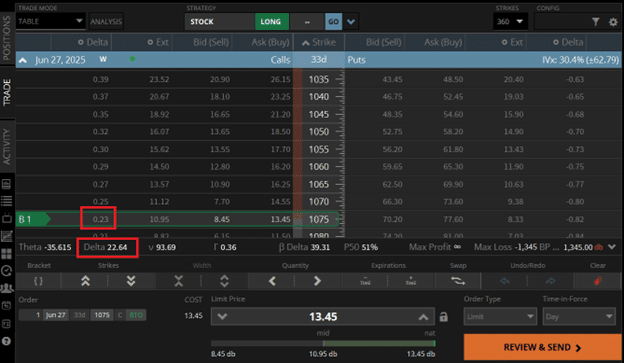Open the watchlist lines sidebar icon
Image resolution: width=624 pixels, height=363 pixels.
pyautogui.click(x=6, y=201)
